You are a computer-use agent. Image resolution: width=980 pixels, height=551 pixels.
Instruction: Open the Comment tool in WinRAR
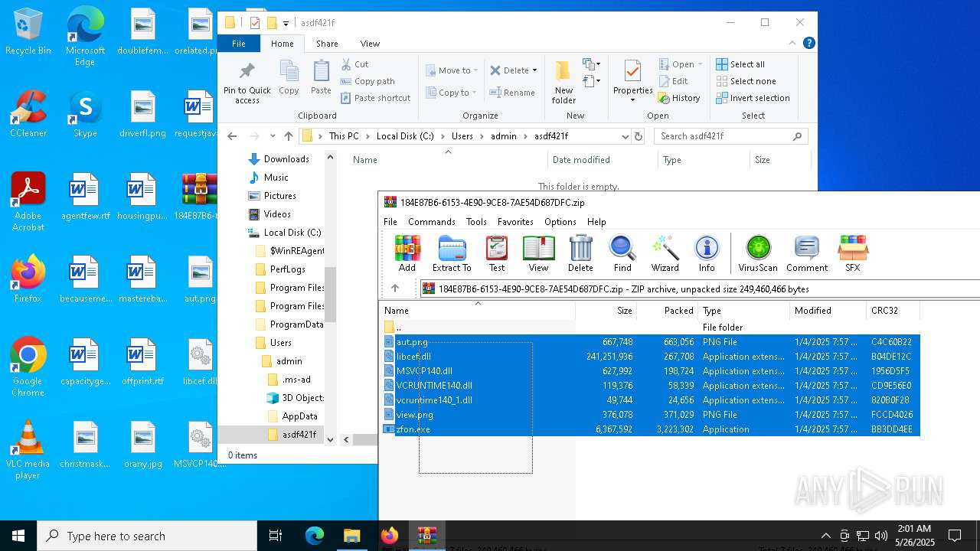tap(807, 253)
